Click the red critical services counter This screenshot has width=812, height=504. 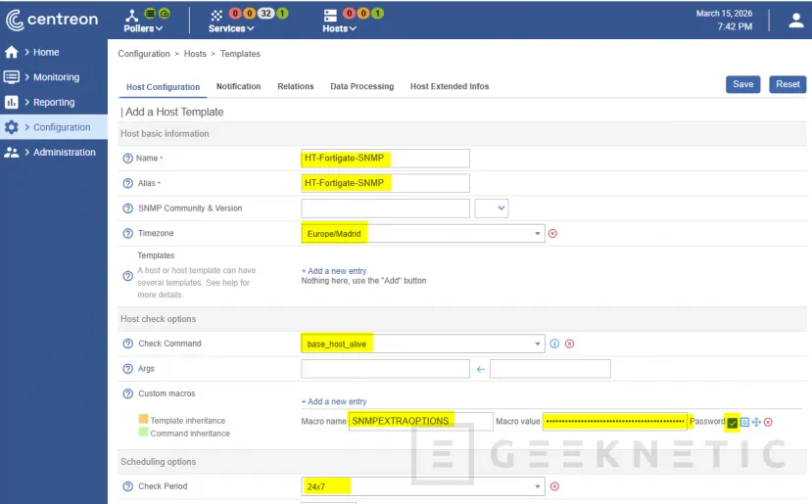(235, 14)
